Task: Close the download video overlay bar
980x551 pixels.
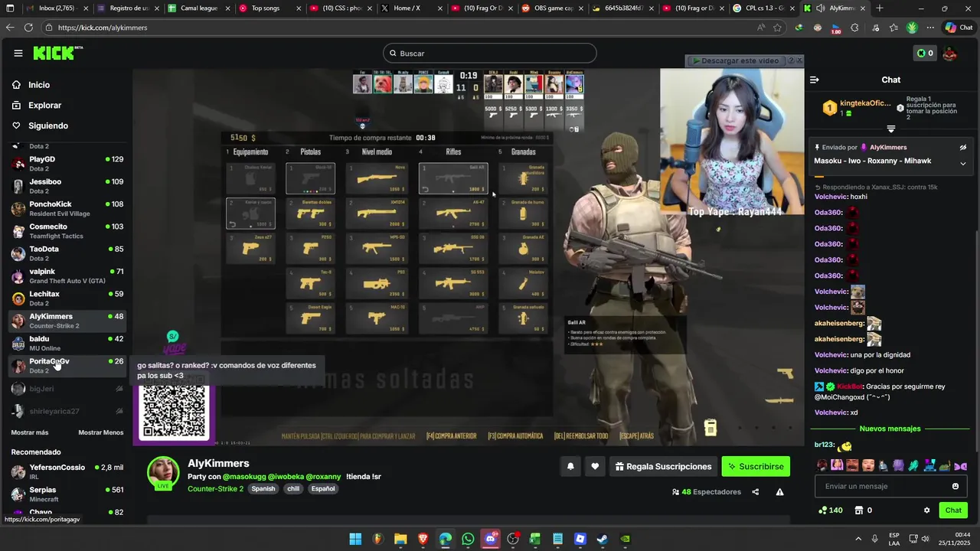Action: tap(799, 60)
